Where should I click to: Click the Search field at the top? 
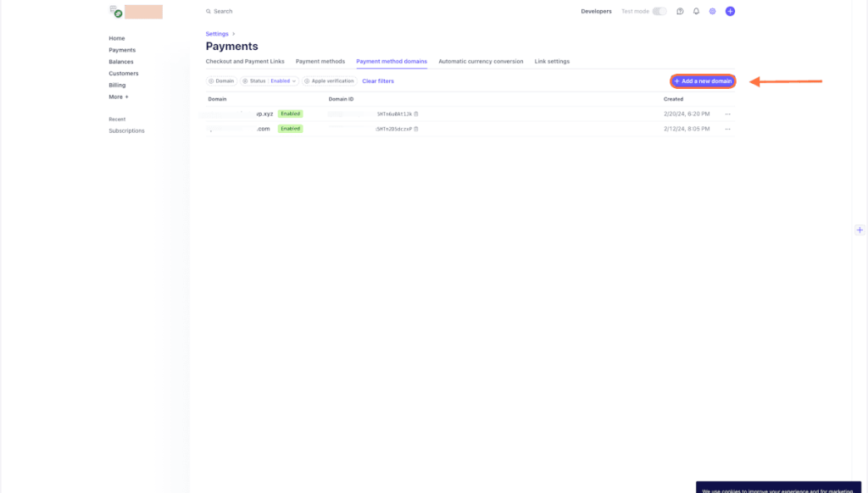pos(223,11)
